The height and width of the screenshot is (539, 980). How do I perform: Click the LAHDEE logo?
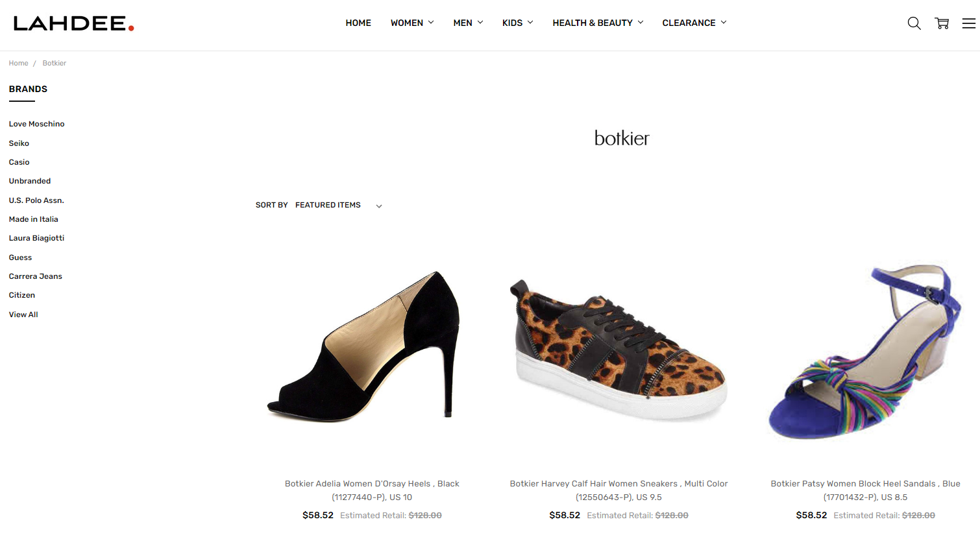[x=73, y=23]
